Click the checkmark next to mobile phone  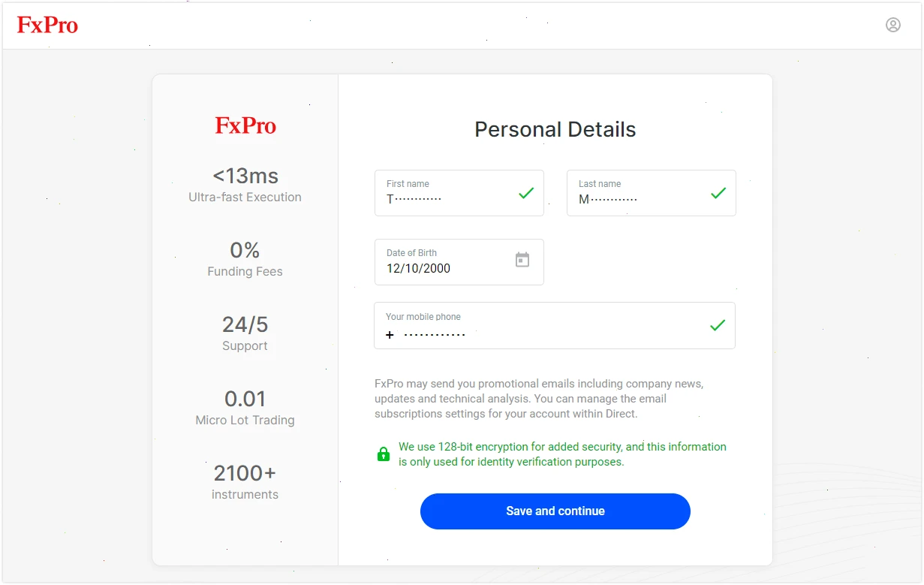[718, 325]
